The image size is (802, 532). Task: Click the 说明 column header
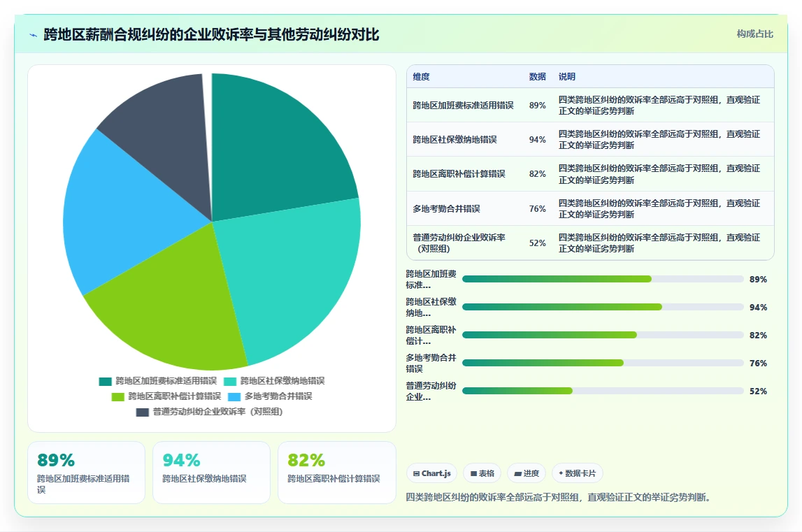(x=567, y=77)
